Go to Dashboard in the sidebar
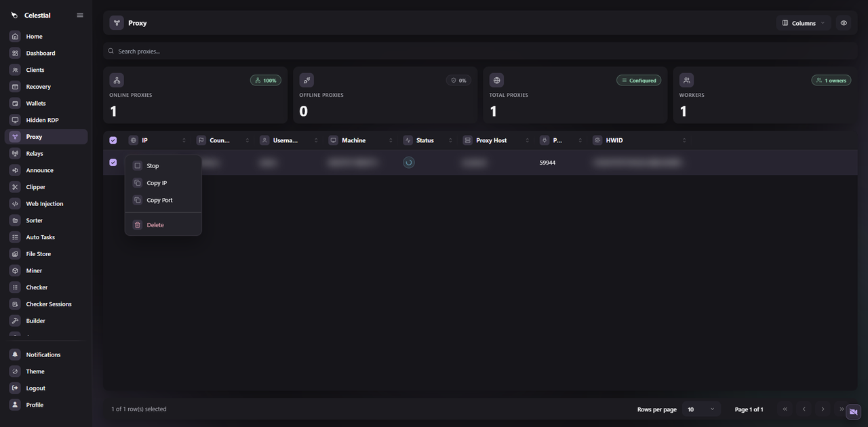868x427 pixels. click(x=46, y=53)
